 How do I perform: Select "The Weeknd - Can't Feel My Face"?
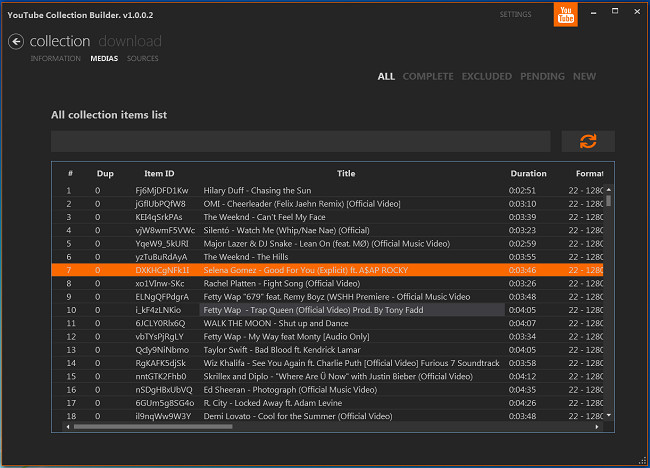(x=327, y=217)
